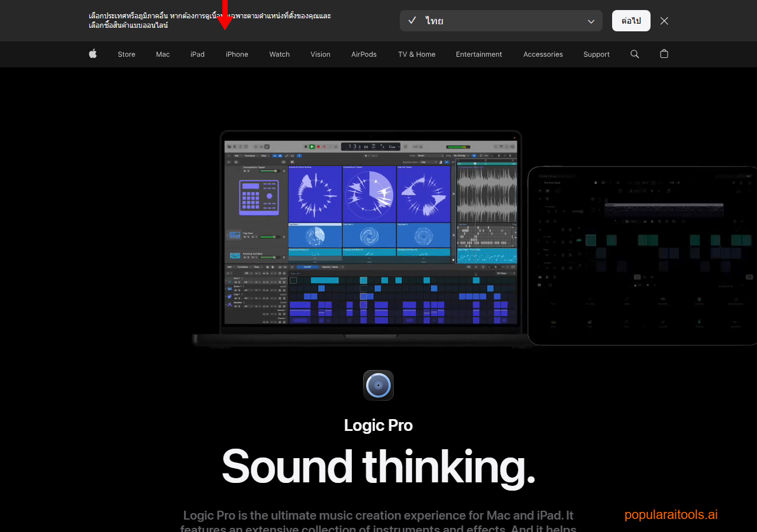Click the Clap 1 hand icon

pos(229,296)
